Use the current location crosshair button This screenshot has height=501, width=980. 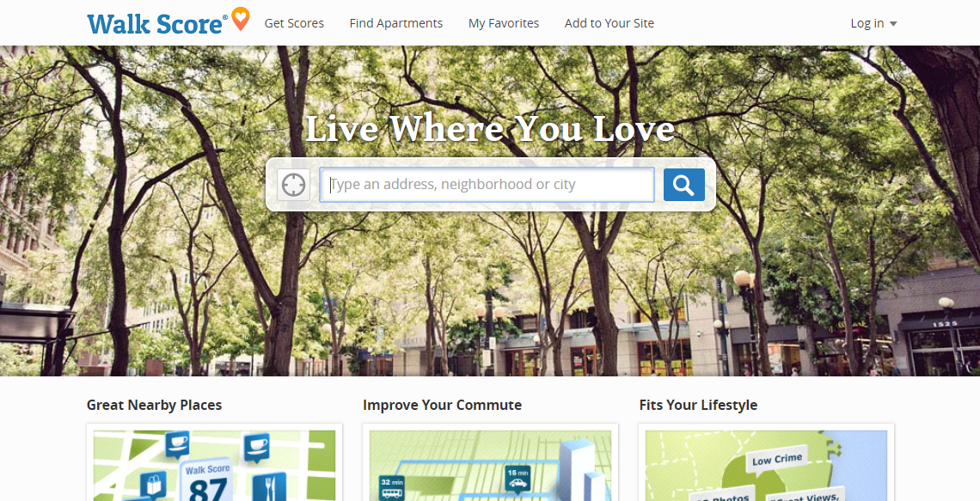(293, 185)
